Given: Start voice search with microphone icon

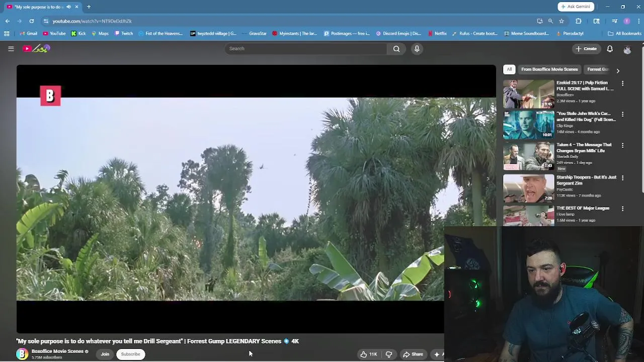Looking at the screenshot, I should click(x=417, y=49).
